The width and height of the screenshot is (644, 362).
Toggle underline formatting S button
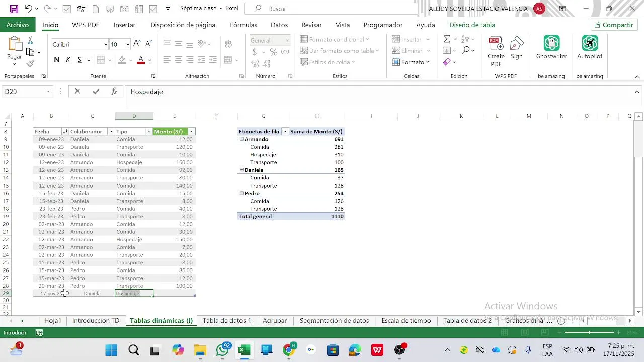point(79,60)
